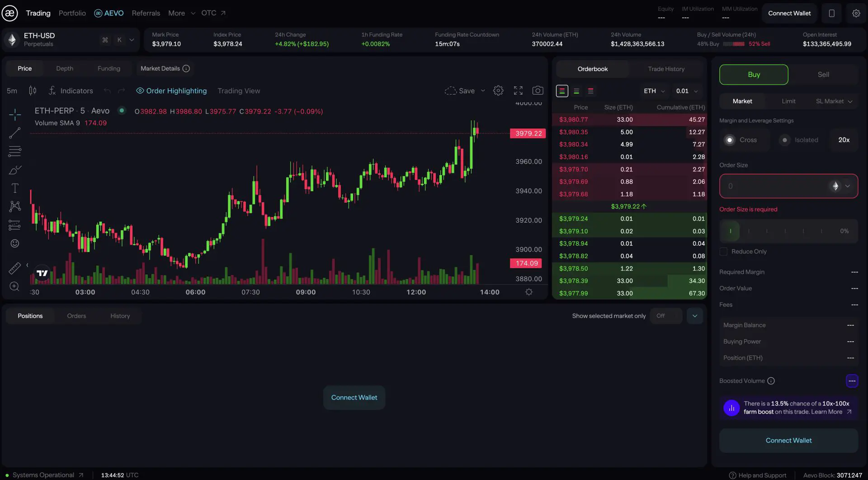Select the prediction and measurement tool
The width and height of the screenshot is (868, 480).
click(14, 225)
